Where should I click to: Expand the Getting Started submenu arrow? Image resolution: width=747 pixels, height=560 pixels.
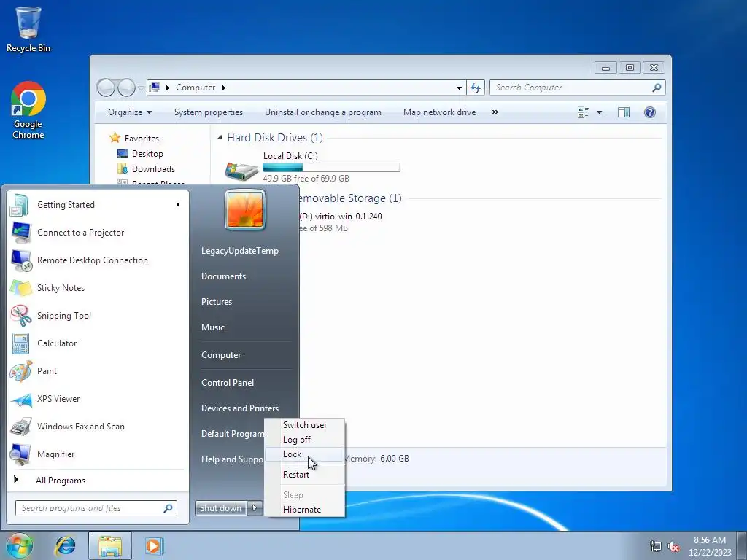click(x=178, y=205)
